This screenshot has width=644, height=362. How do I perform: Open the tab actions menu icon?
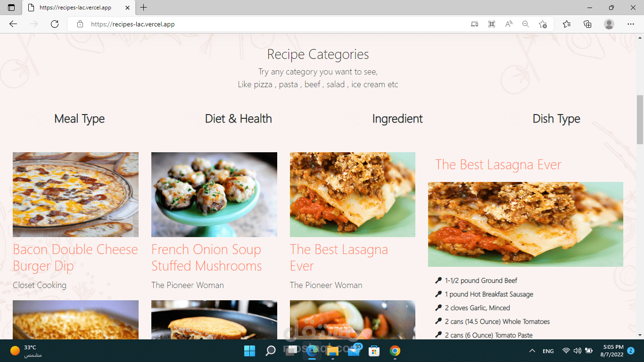click(11, 8)
